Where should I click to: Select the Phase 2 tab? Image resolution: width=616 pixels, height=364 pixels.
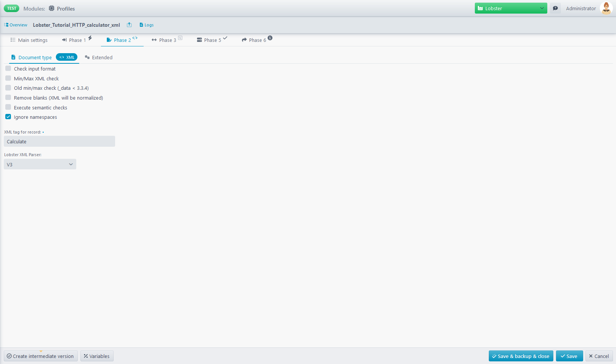[122, 40]
